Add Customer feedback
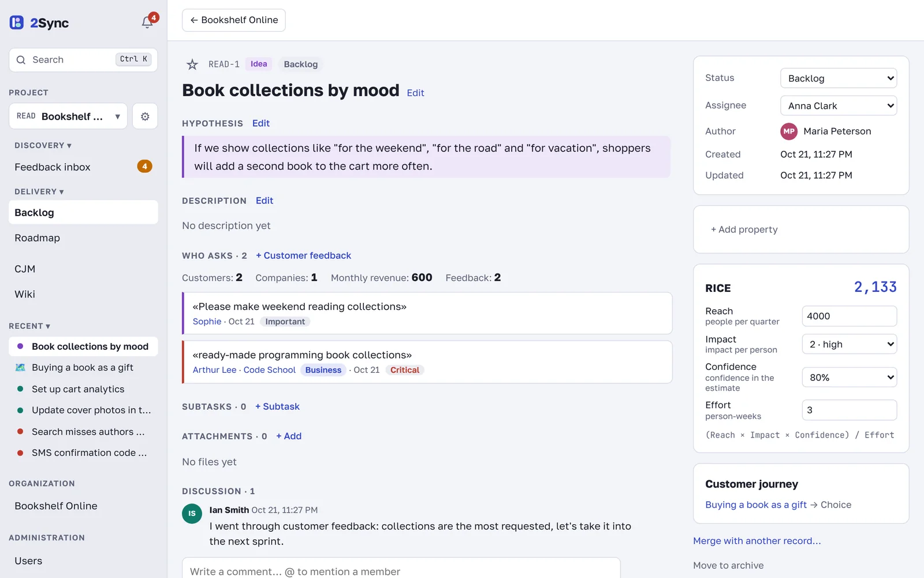924x578 pixels. coord(303,255)
